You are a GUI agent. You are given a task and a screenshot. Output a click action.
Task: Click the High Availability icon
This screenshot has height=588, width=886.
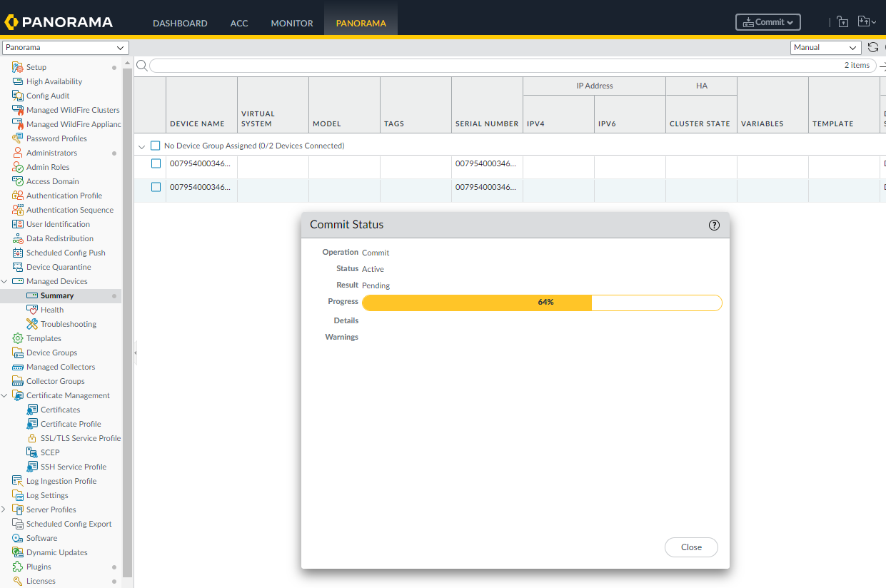point(18,81)
